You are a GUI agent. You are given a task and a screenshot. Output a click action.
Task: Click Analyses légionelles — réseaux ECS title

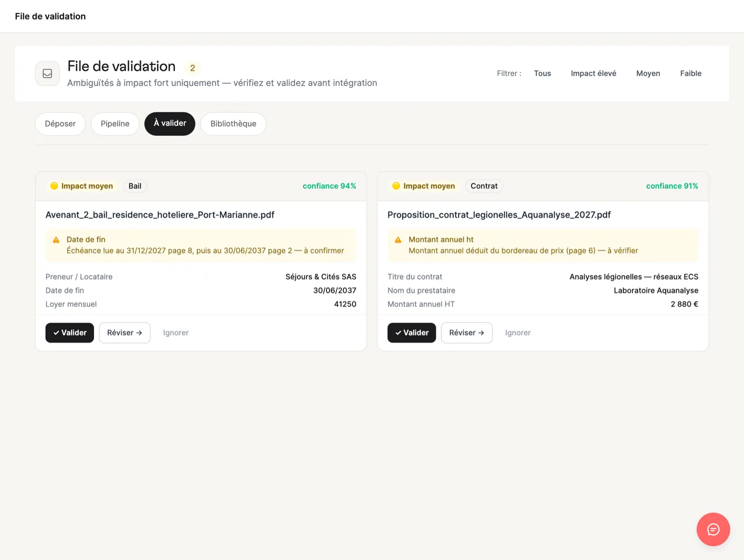(634, 277)
